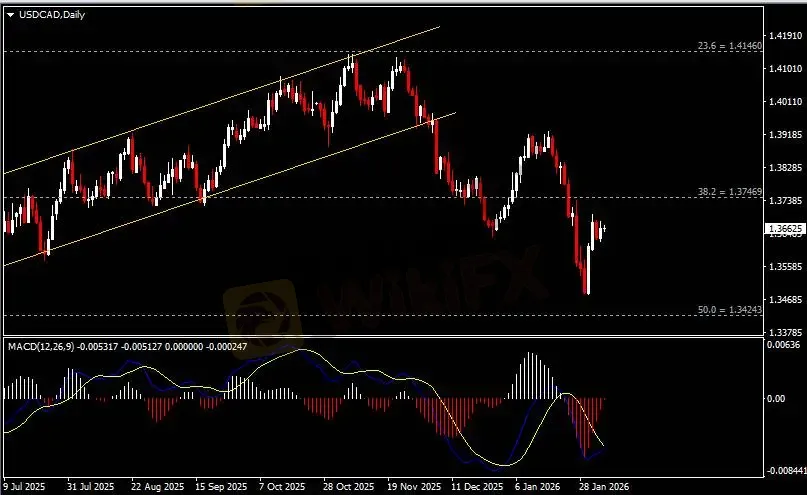Select the 50.0 = 1.34243 Fibonacci label
The image size is (807, 495).
(x=730, y=310)
